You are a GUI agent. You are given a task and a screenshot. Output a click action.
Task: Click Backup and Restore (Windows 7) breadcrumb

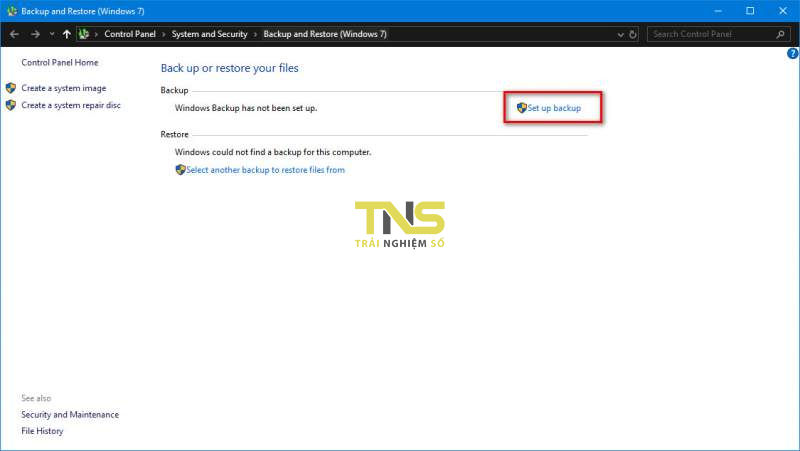pyautogui.click(x=325, y=34)
